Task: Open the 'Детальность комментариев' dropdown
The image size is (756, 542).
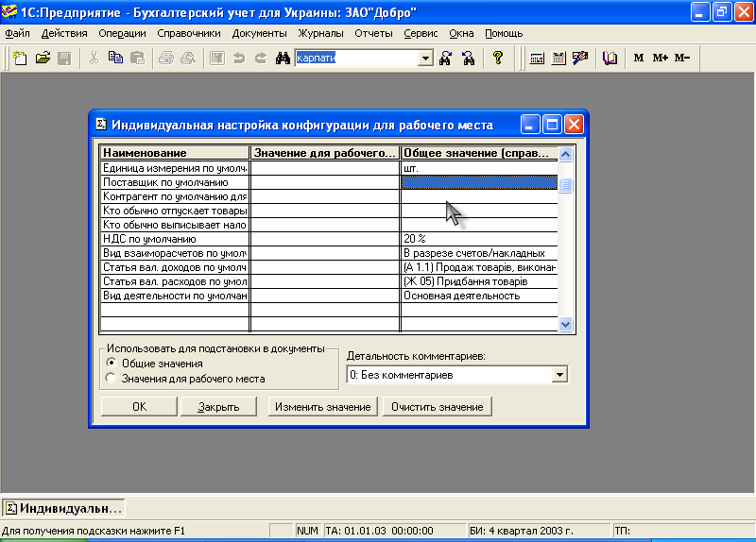Action: [x=559, y=374]
